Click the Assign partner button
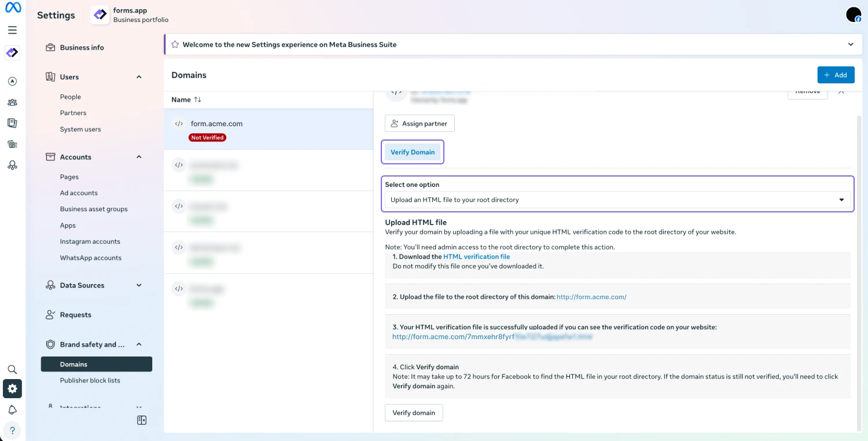Image resolution: width=868 pixels, height=441 pixels. 420,123
